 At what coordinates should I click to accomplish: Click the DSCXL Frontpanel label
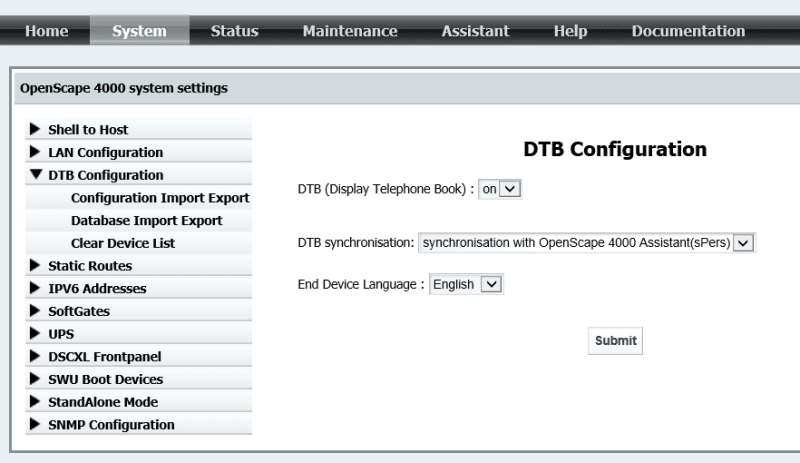click(105, 357)
